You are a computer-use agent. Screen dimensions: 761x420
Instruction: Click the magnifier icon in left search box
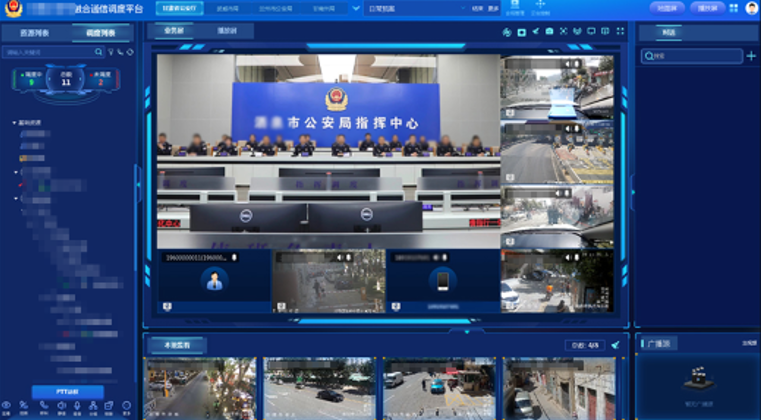(x=99, y=52)
